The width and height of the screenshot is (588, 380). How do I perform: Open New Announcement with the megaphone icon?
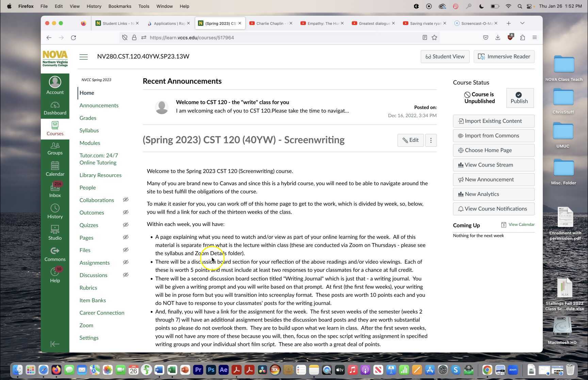point(493,179)
